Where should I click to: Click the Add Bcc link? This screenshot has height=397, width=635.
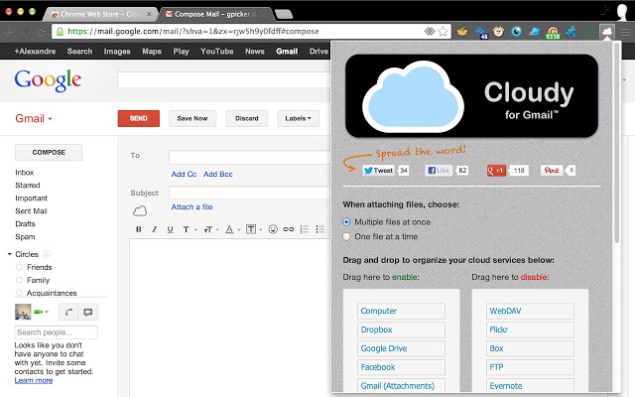[x=218, y=174]
